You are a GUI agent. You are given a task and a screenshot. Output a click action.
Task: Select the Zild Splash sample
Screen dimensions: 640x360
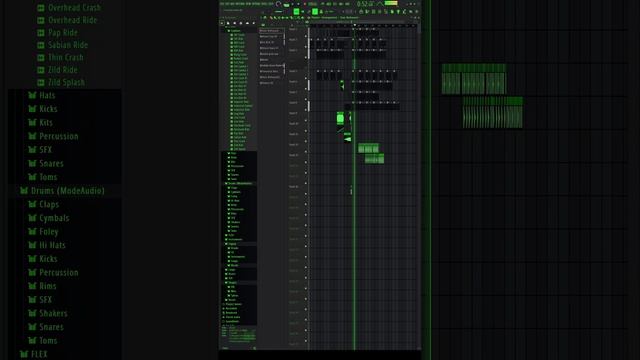[67, 83]
